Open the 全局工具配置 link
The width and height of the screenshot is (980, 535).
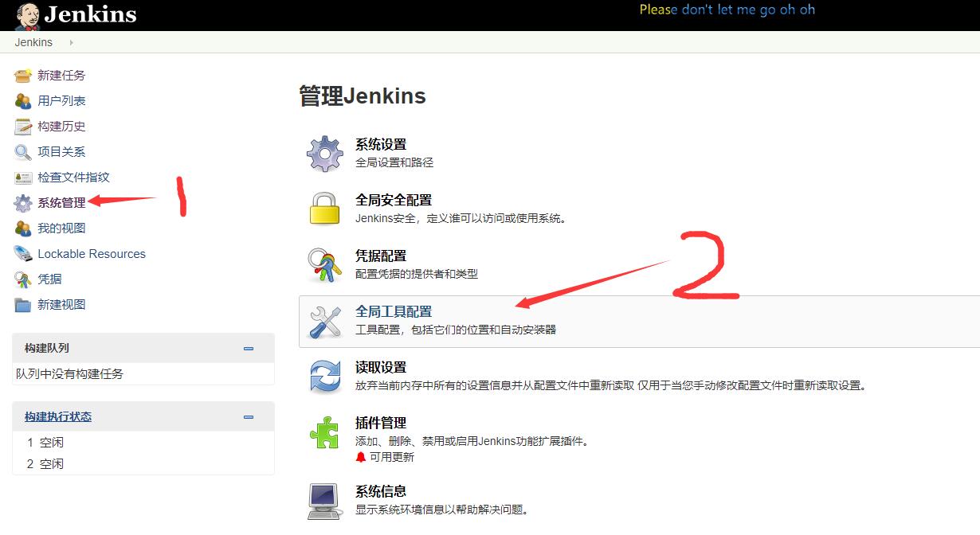[394, 312]
